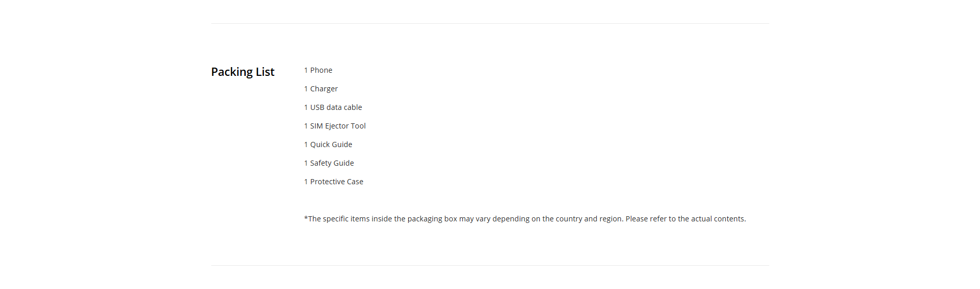Click the "USB data cable" entry

(336, 107)
